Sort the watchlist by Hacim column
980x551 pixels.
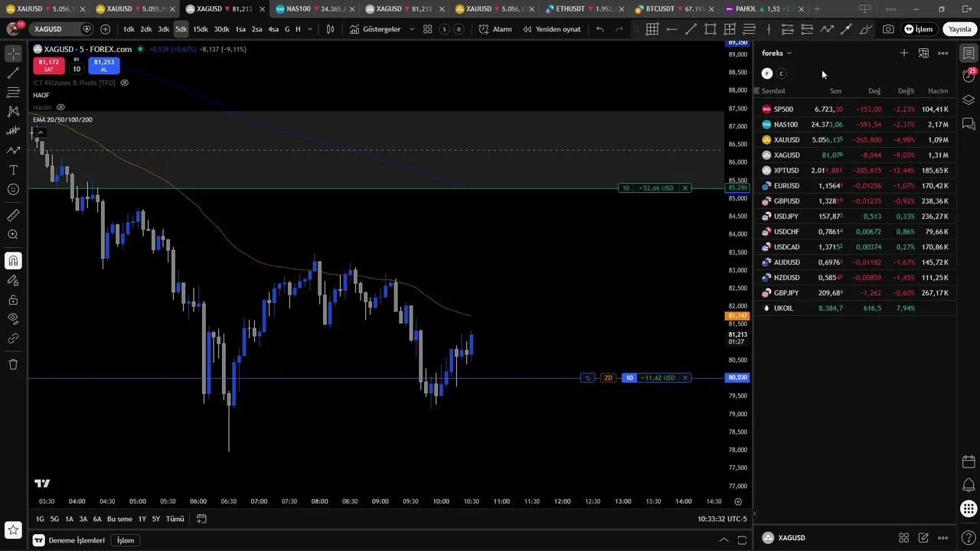(938, 91)
